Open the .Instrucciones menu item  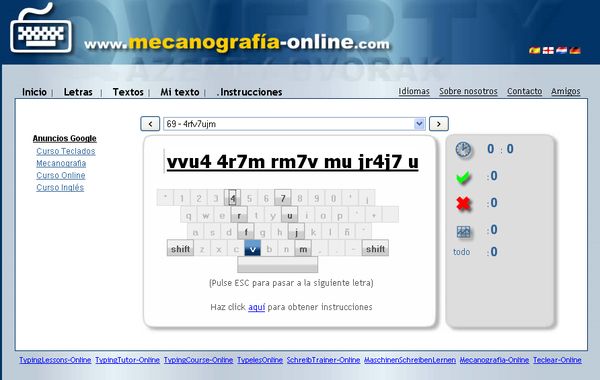tap(249, 92)
